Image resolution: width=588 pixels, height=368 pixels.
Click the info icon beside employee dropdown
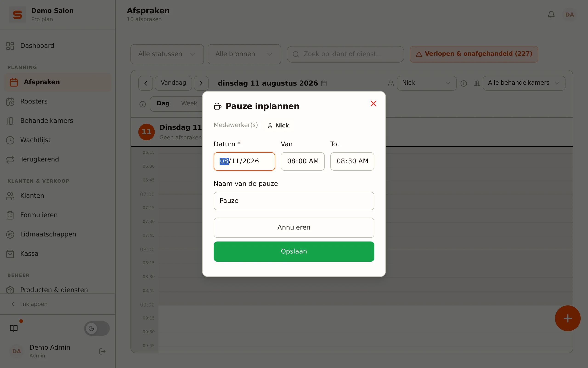(x=464, y=84)
